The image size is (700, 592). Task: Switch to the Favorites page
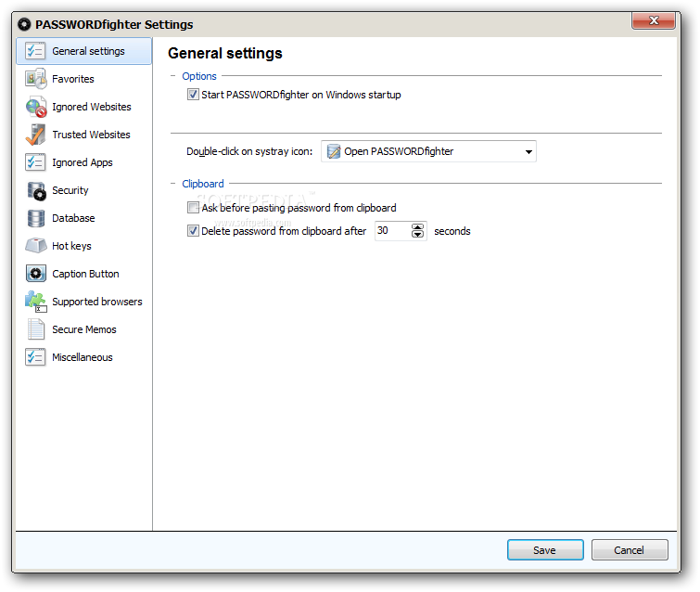pos(73,79)
